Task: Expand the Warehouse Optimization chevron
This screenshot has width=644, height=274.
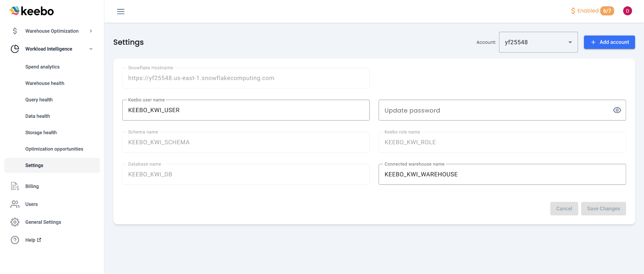Action: [x=91, y=31]
